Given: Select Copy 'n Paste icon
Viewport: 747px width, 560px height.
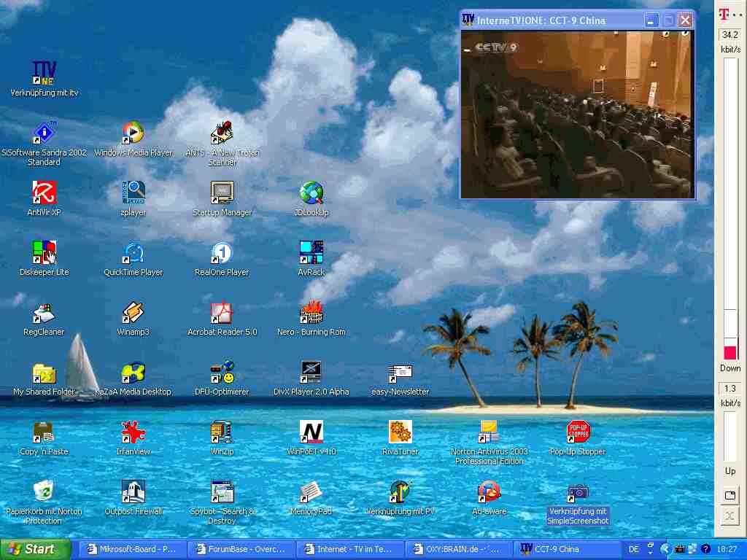Looking at the screenshot, I should pos(44,432).
